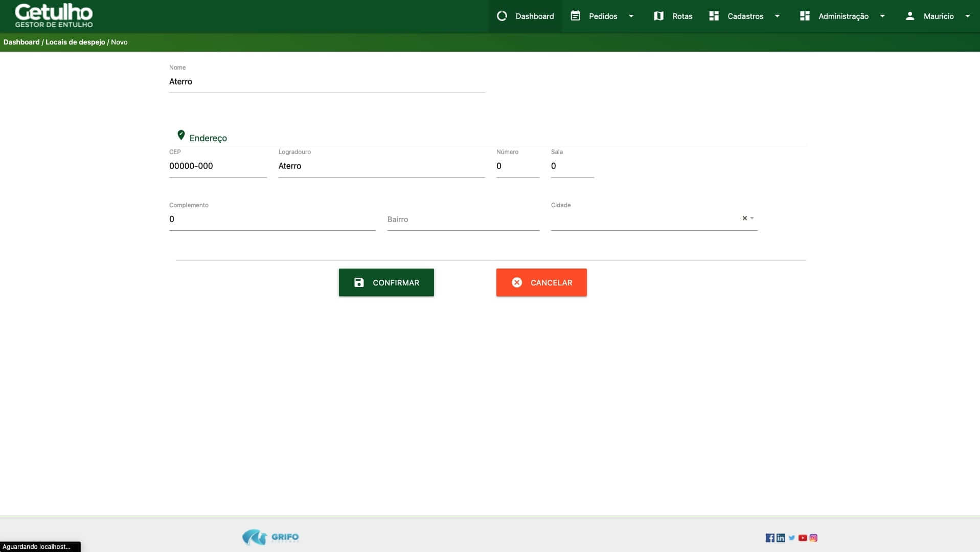Click the Cadastros grid icon
This screenshot has width=980, height=552.
tap(714, 16)
